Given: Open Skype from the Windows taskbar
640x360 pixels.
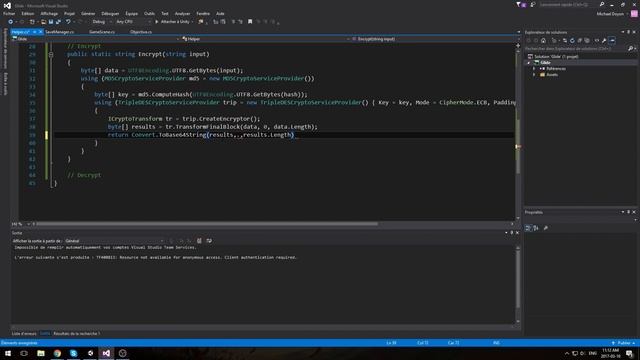Looking at the screenshot, I should 73,353.
